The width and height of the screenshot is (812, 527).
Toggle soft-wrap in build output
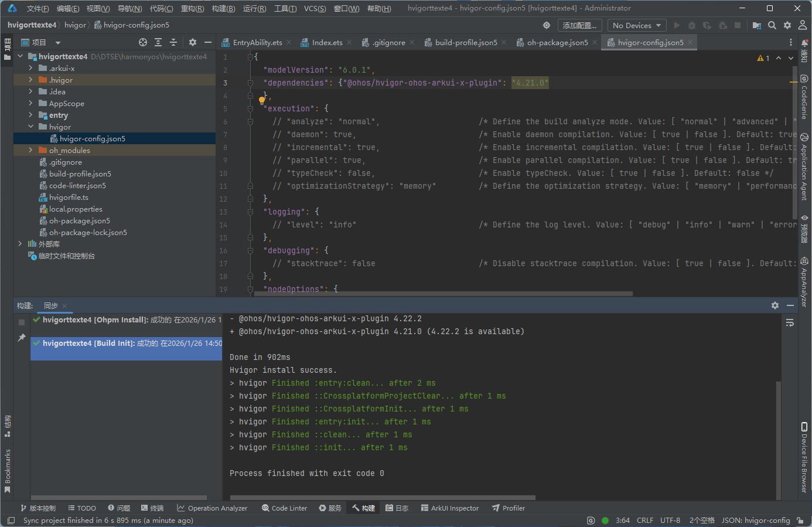tap(790, 323)
